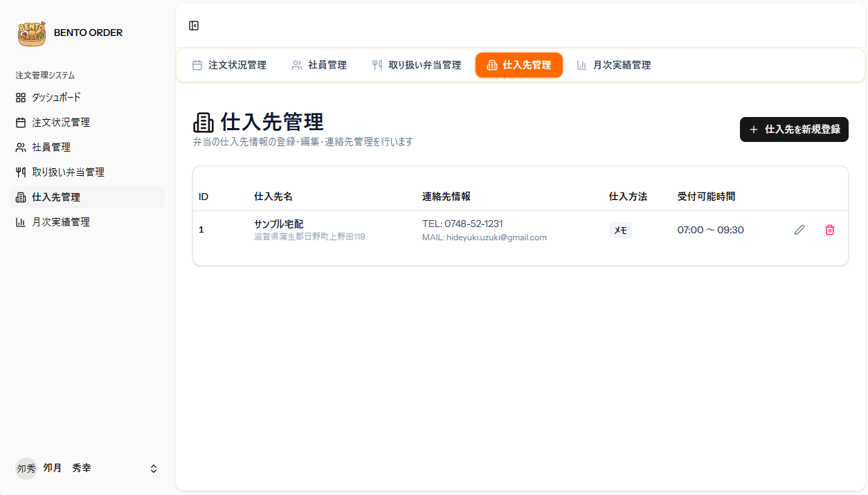
Task: Click the メモ badge in the 仕入方法 column
Action: tap(620, 231)
